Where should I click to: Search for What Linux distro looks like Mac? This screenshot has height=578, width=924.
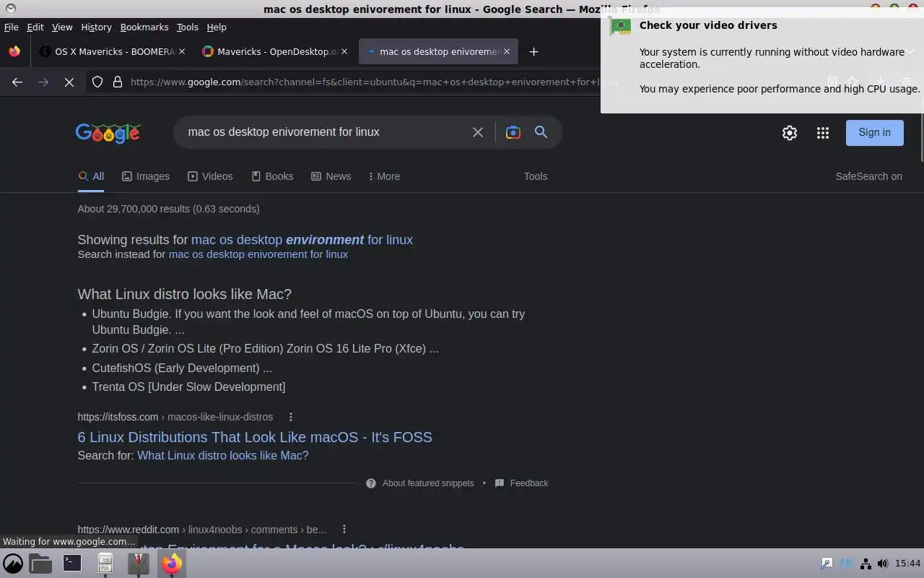pyautogui.click(x=223, y=455)
